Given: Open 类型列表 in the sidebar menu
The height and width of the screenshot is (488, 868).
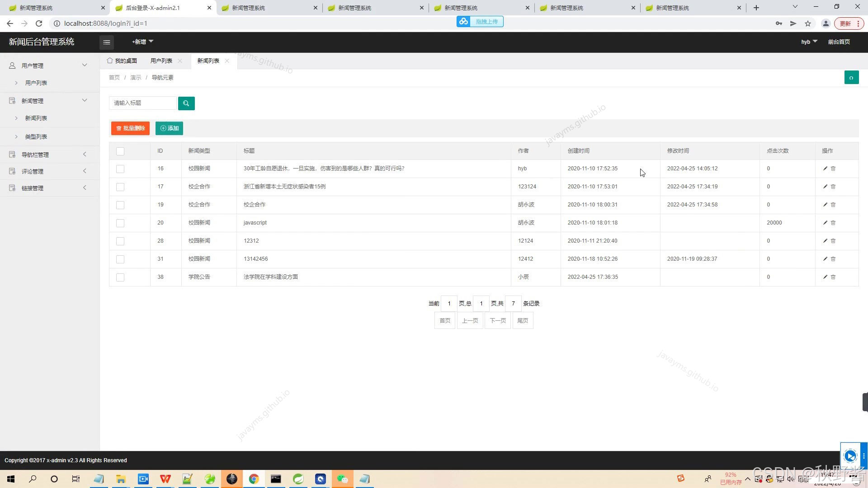Looking at the screenshot, I should pyautogui.click(x=36, y=137).
